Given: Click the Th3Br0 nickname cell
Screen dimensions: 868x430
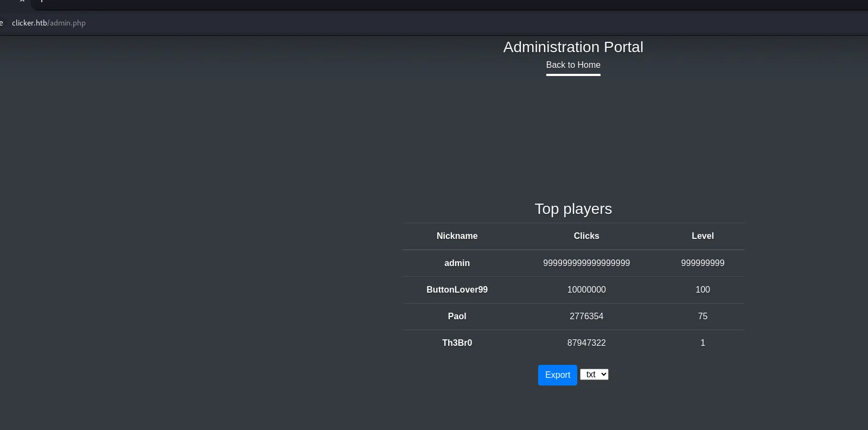Looking at the screenshot, I should pyautogui.click(x=457, y=343).
